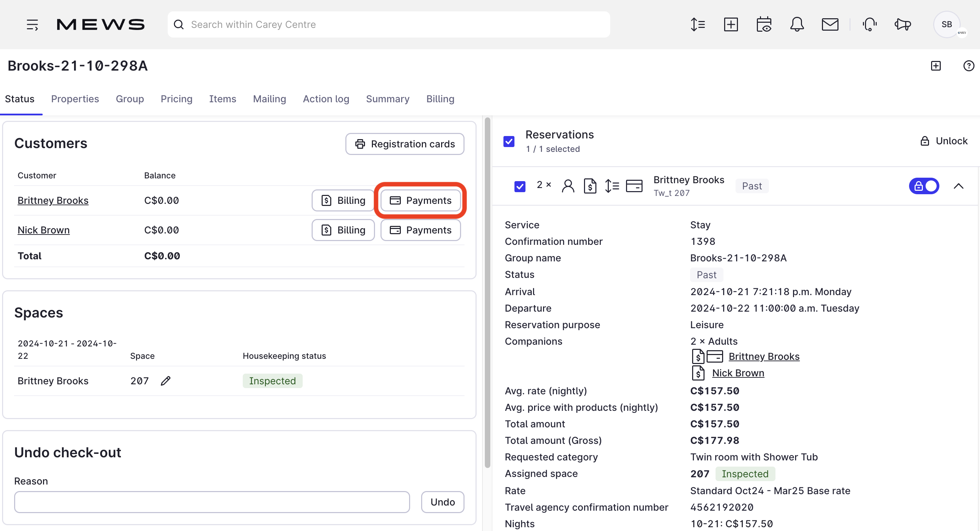Image resolution: width=980 pixels, height=531 pixels.
Task: Open the SB user profile menu
Action: (946, 25)
